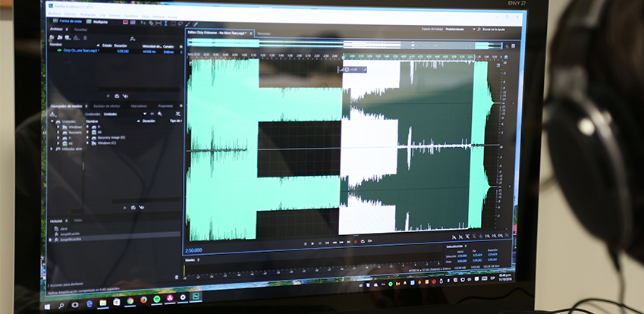Select the Razor tool in the toolbar
644x314 pixels.
coord(151,23)
